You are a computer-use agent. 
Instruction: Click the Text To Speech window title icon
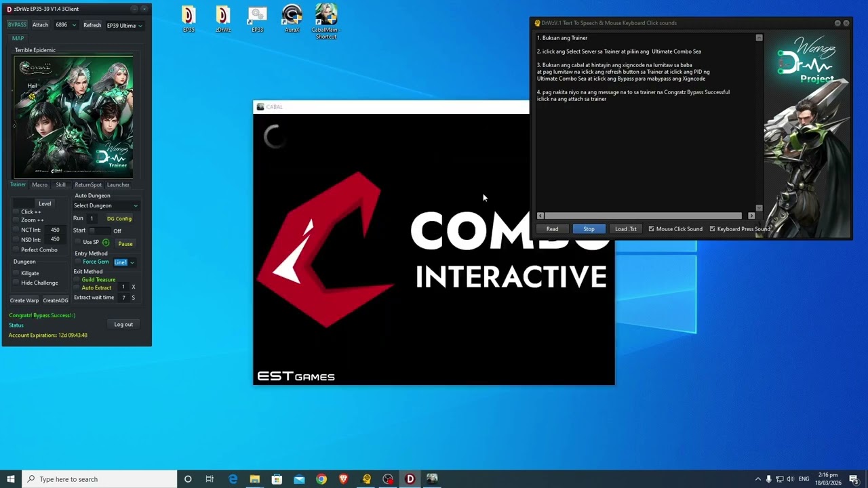coord(537,23)
